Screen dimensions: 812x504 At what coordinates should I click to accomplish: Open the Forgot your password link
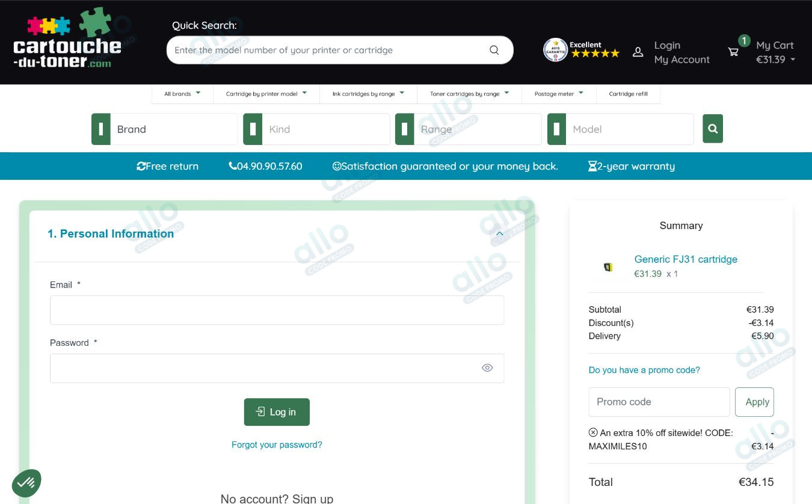[x=277, y=444]
